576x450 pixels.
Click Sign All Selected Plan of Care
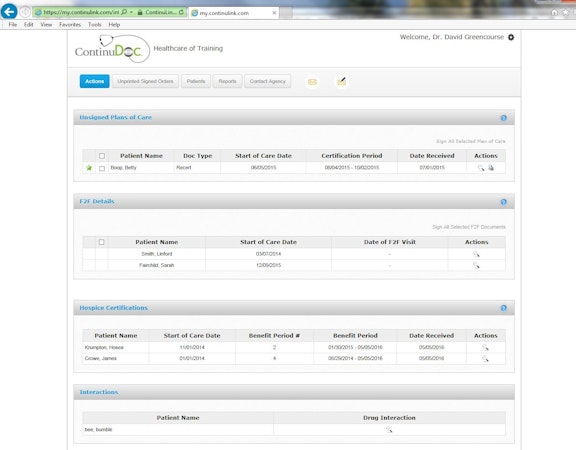[471, 141]
